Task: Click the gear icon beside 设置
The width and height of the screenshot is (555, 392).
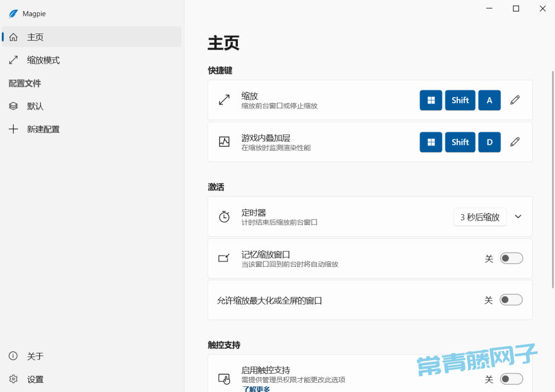Action: point(13,379)
